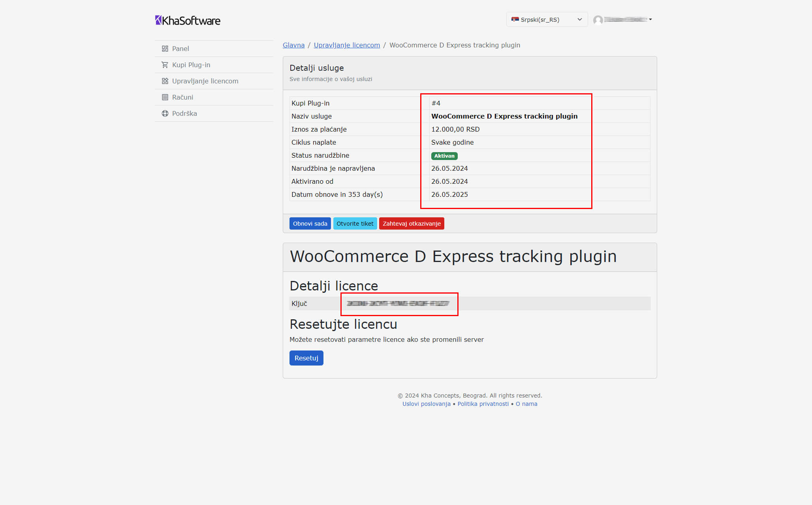812x505 pixels.
Task: Open Podrška in the sidebar
Action: 214,113
